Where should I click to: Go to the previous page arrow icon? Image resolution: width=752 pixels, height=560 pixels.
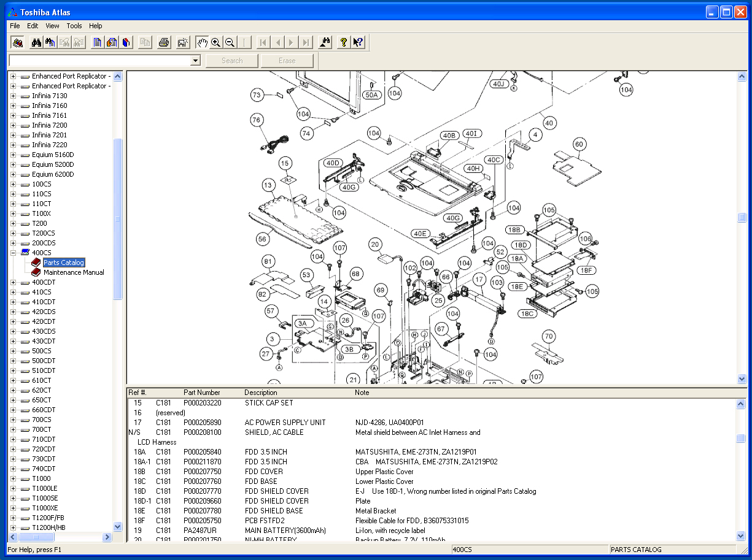pyautogui.click(x=277, y=42)
